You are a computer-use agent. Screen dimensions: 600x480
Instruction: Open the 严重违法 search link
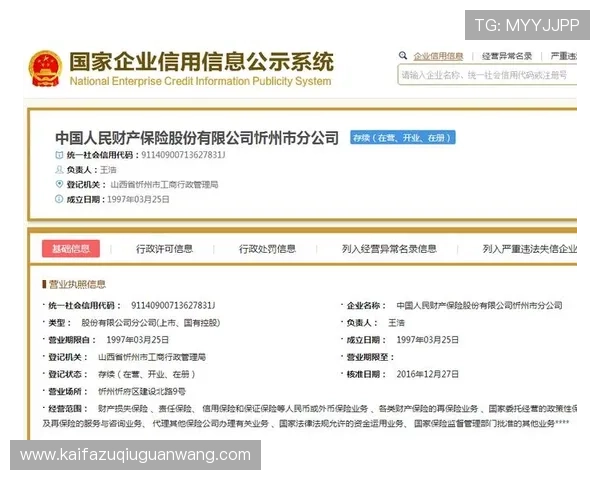point(563,56)
